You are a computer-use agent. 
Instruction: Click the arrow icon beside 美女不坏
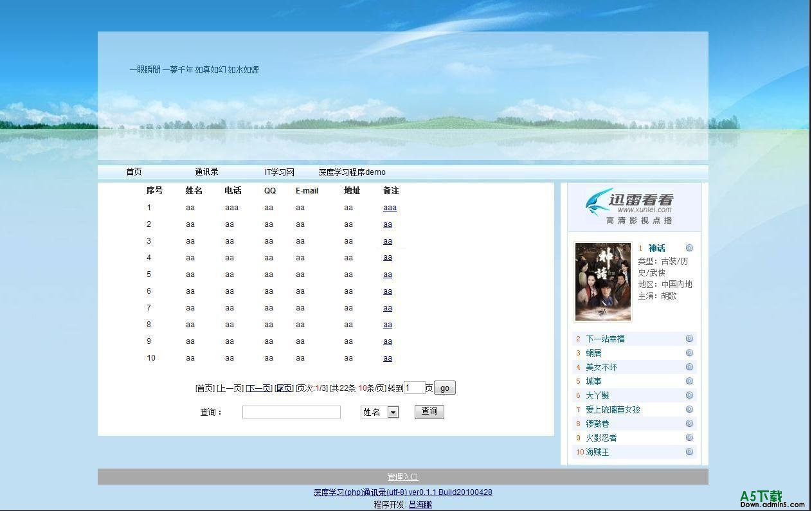[x=689, y=367]
